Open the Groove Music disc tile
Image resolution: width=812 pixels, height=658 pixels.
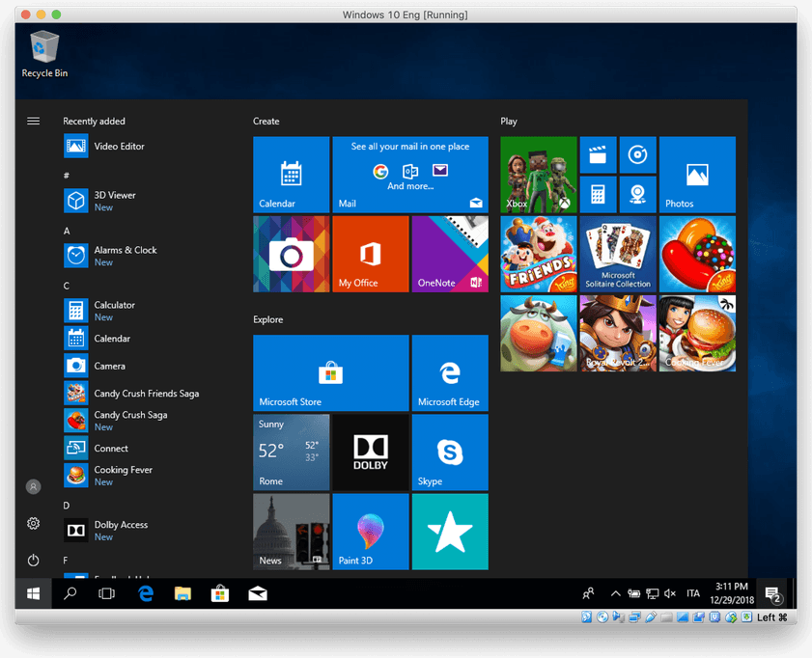coord(638,154)
